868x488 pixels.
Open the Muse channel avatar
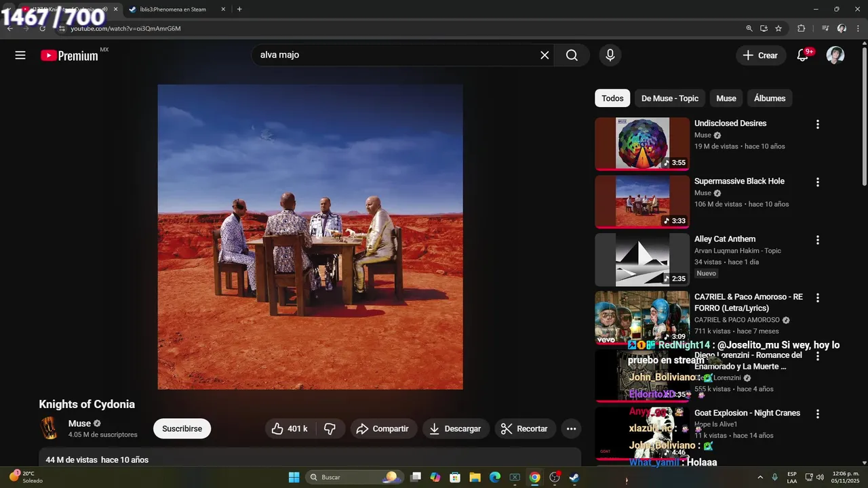point(50,428)
